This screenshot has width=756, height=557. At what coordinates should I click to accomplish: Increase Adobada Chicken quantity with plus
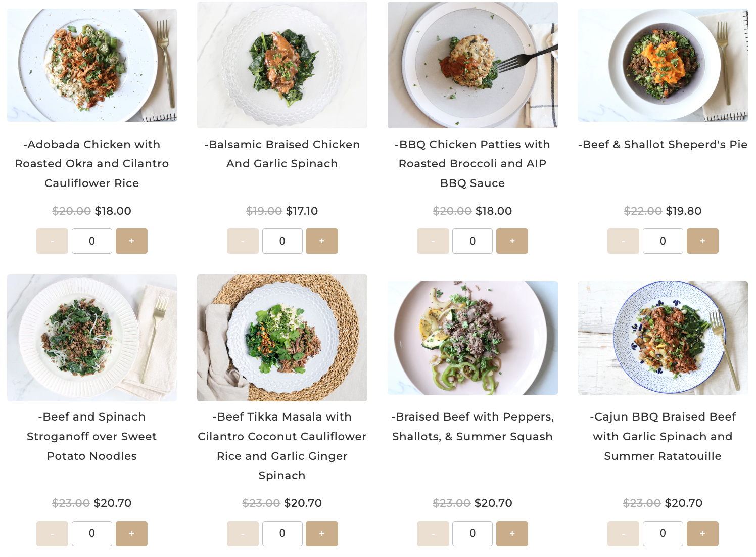coord(131,241)
